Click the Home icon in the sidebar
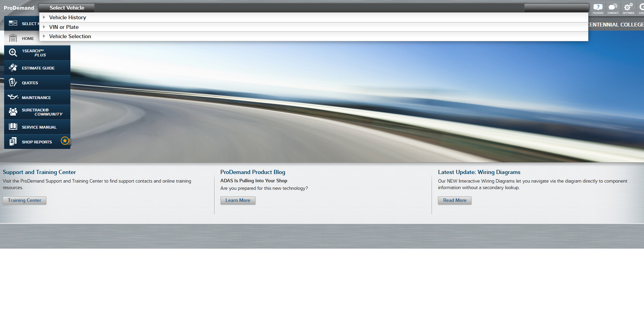Screen dimensions: 644x315 [x=13, y=38]
